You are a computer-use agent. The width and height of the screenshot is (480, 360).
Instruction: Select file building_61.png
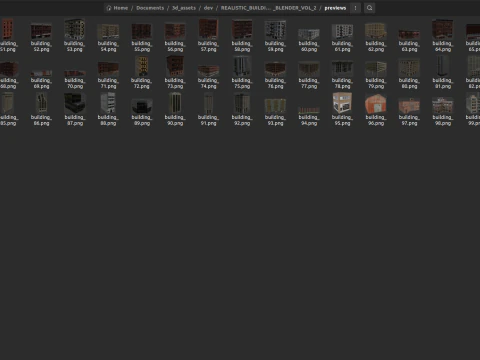[x=342, y=36]
